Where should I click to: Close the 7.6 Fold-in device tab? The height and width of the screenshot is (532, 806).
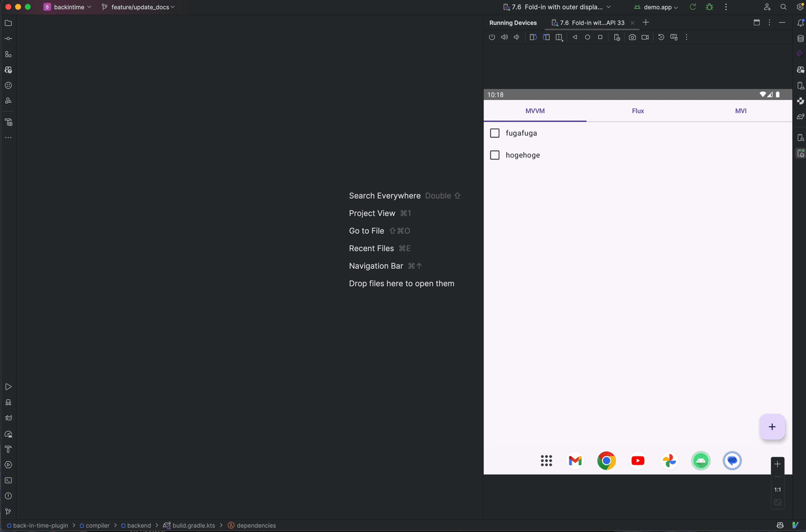632,23
